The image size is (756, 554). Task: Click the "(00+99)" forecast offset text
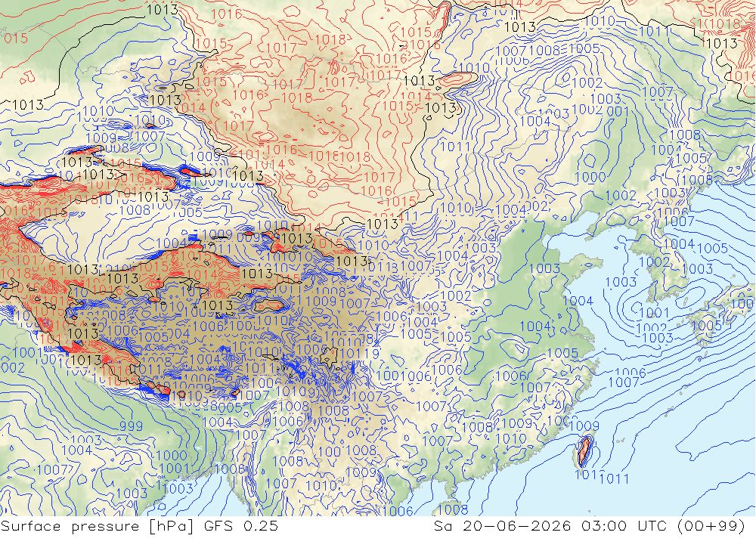tap(711, 526)
